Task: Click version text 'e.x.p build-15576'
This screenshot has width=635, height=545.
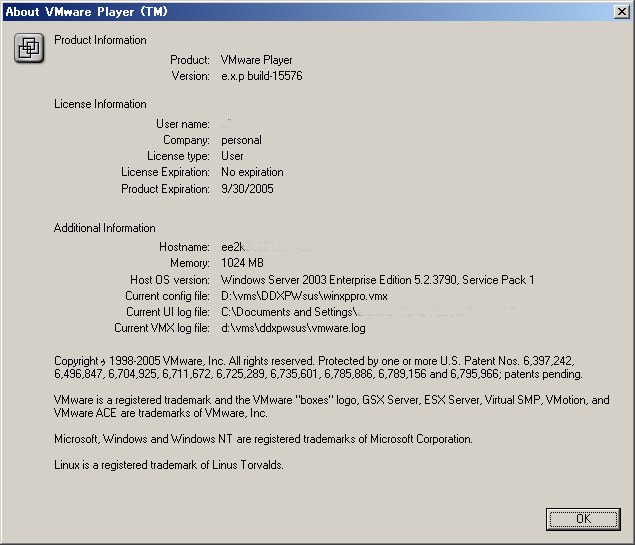Action: (x=262, y=76)
